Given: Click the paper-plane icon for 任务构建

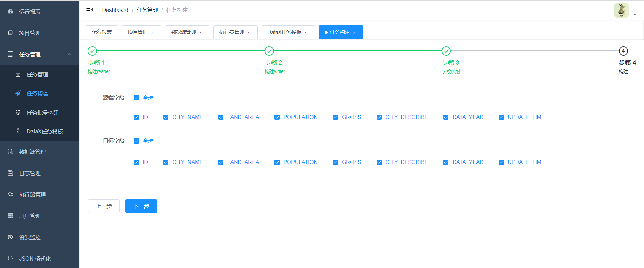Looking at the screenshot, I should coord(18,93).
